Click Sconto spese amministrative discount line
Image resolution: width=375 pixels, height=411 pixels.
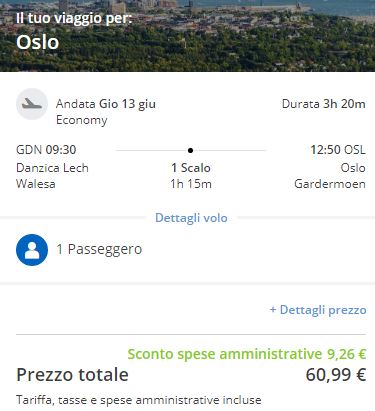pyautogui.click(x=247, y=354)
